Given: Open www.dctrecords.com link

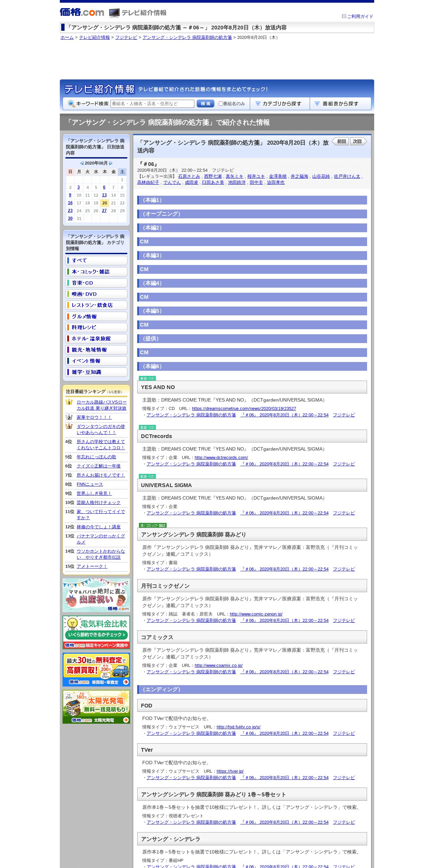Looking at the screenshot, I should coord(221,458).
